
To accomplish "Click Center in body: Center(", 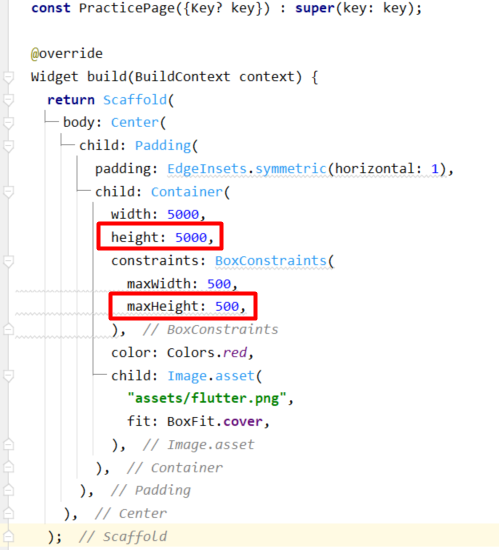I will [x=135, y=122].
